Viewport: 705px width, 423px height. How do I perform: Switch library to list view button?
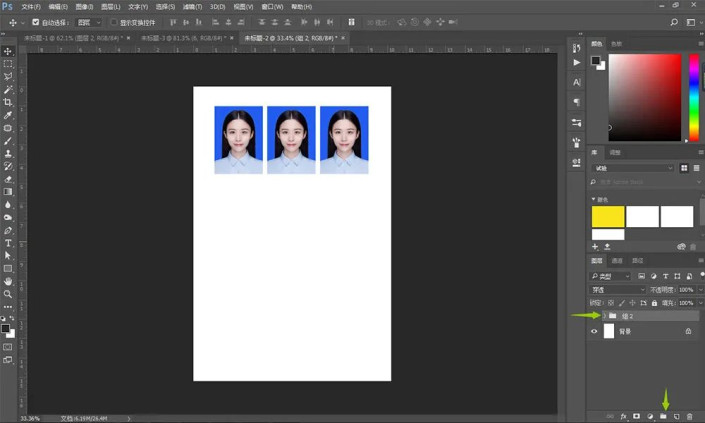pyautogui.click(x=696, y=168)
